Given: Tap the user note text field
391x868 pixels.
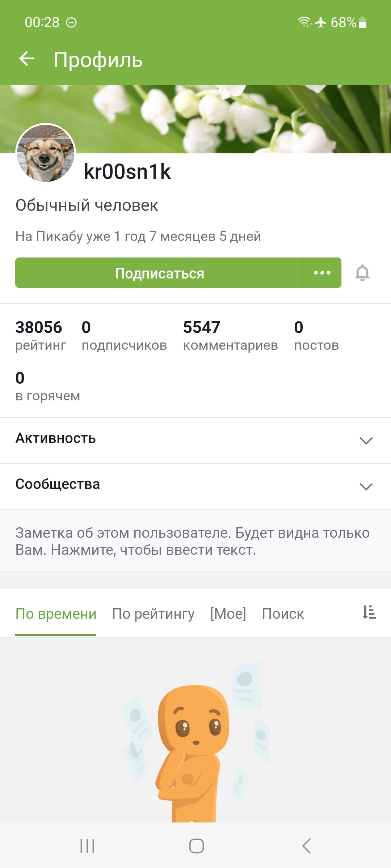Looking at the screenshot, I should [193, 541].
